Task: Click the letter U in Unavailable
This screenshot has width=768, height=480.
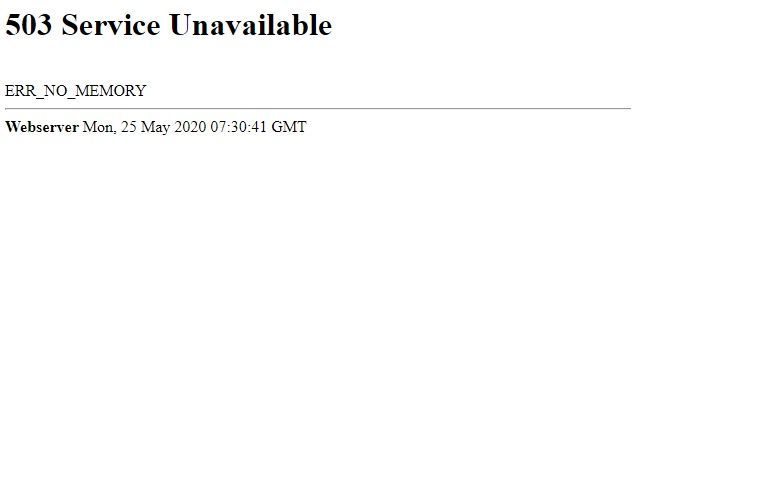Action: point(180,25)
